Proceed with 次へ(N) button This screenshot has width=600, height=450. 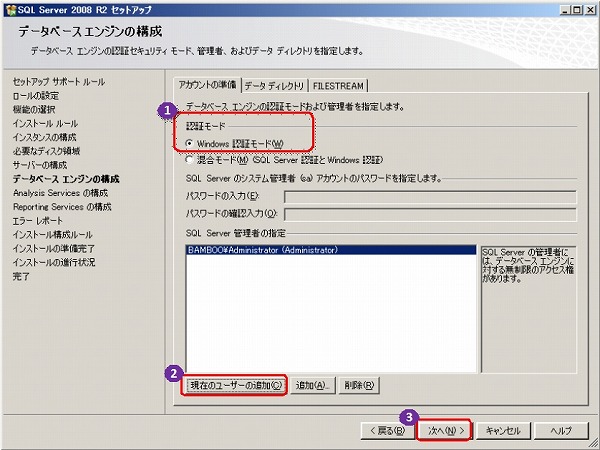pyautogui.click(x=445, y=431)
